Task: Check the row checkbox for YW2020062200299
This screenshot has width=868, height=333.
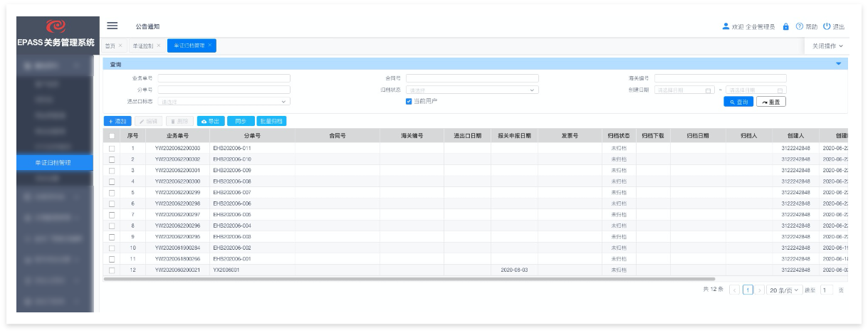Action: point(111,192)
